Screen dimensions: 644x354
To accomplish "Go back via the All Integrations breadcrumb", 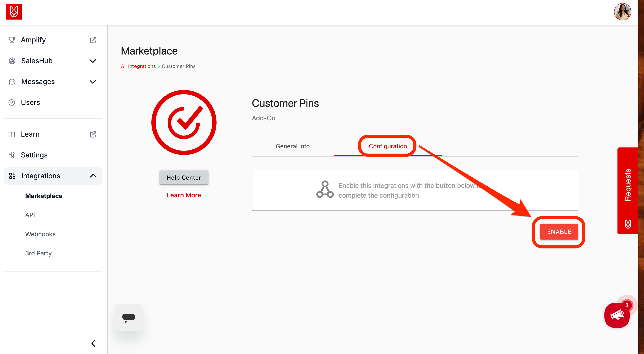I will click(138, 66).
